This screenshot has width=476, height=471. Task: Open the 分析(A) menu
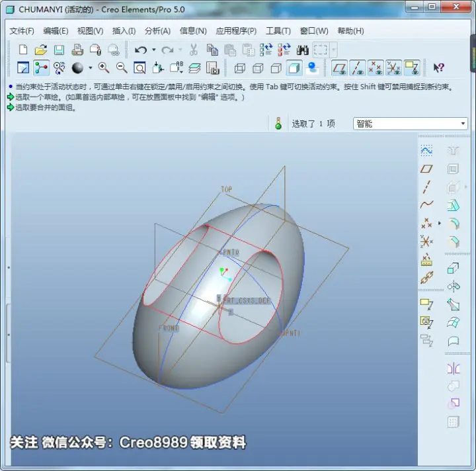click(157, 31)
